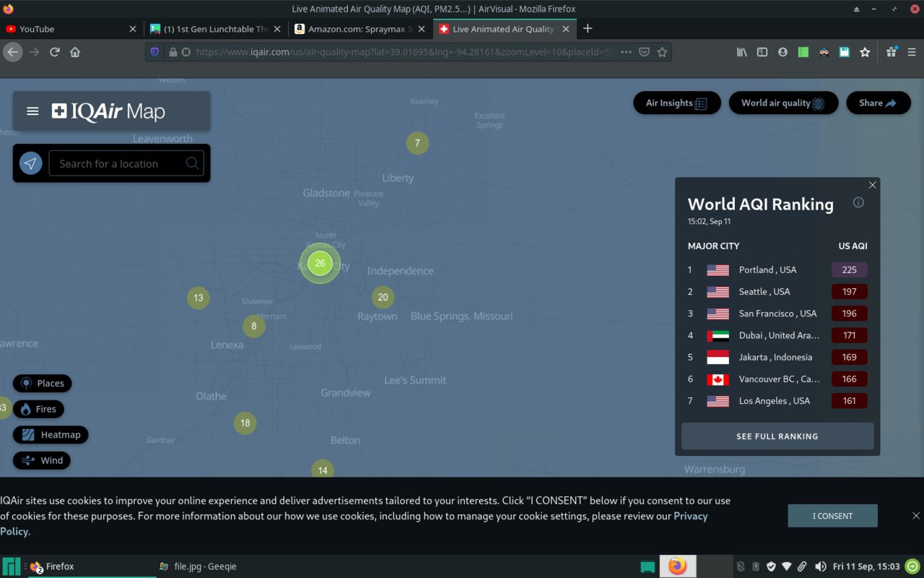Click the green extension icon
The height and width of the screenshot is (578, 924).
click(803, 52)
